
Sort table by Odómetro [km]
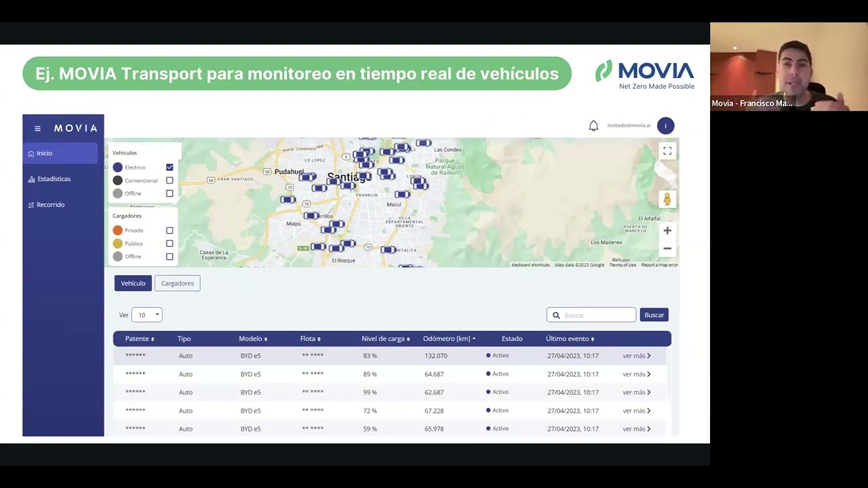[x=449, y=339]
